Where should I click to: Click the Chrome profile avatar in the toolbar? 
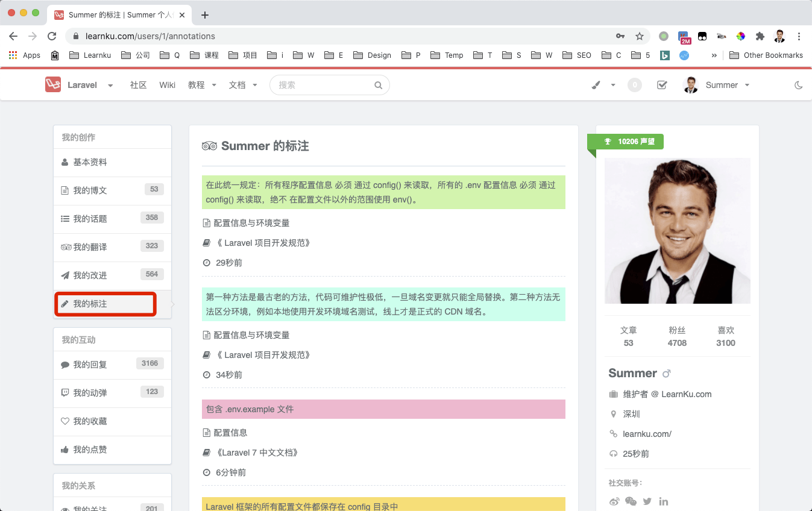(x=779, y=36)
